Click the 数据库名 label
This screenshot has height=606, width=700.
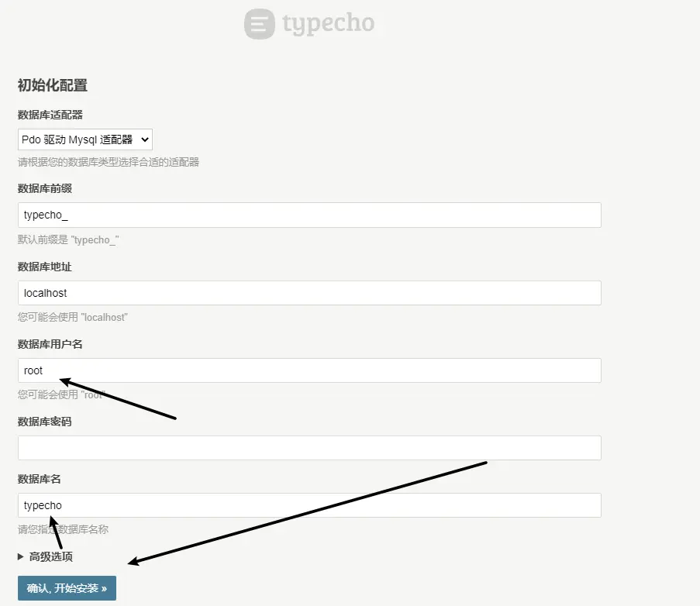click(39, 479)
